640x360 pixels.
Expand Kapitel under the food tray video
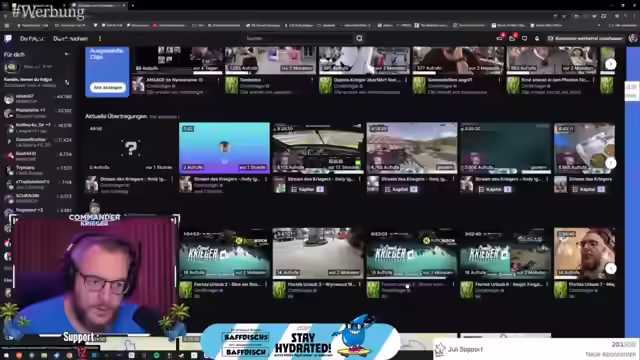(x=588, y=189)
